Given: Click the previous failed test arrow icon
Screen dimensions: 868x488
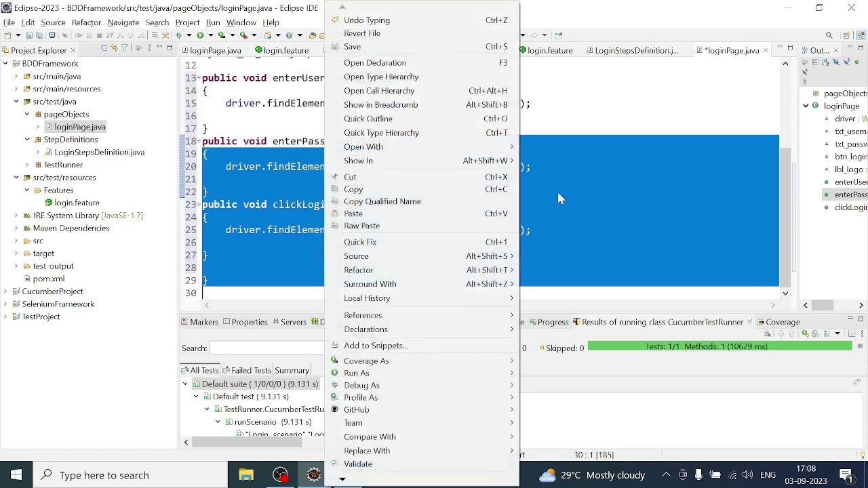Looking at the screenshot, I should point(792,334).
